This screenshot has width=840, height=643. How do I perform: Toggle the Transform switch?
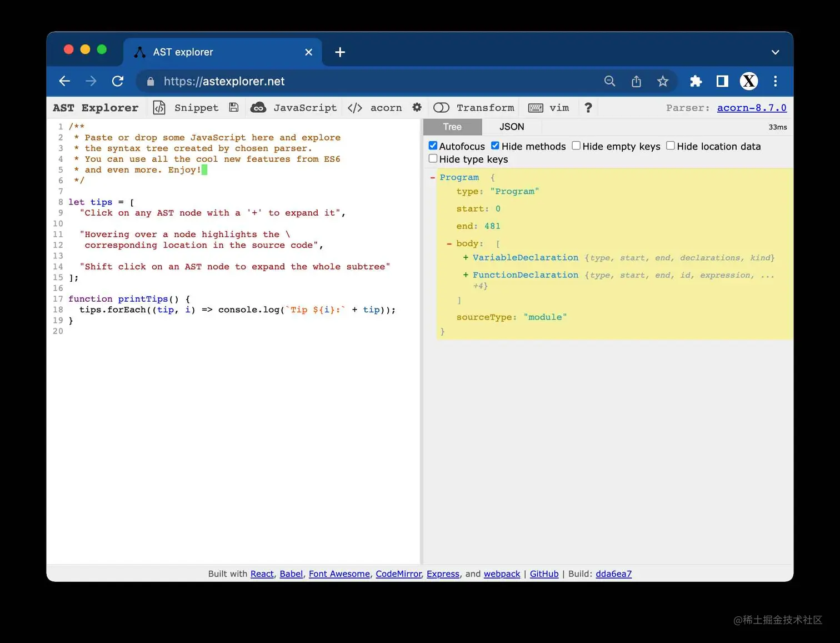pyautogui.click(x=441, y=107)
